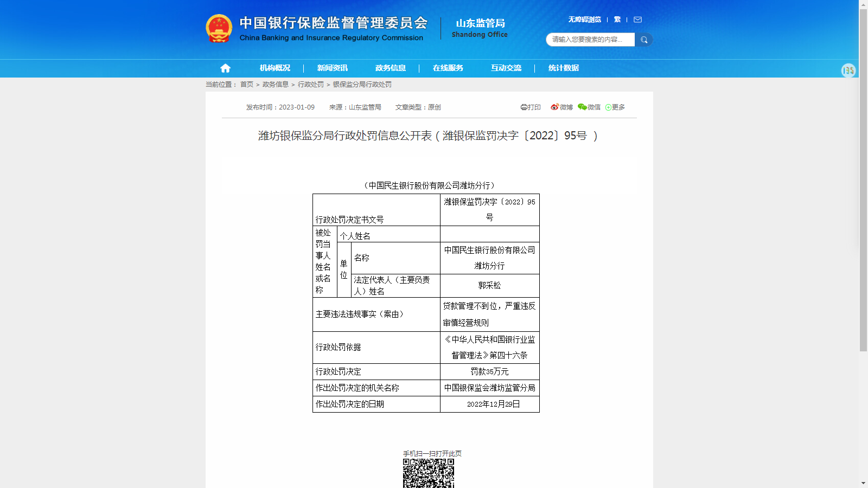Click table cell 《中华人民共和国银行业监督管理法》第四十六条
The width and height of the screenshot is (868, 488).
click(490, 348)
